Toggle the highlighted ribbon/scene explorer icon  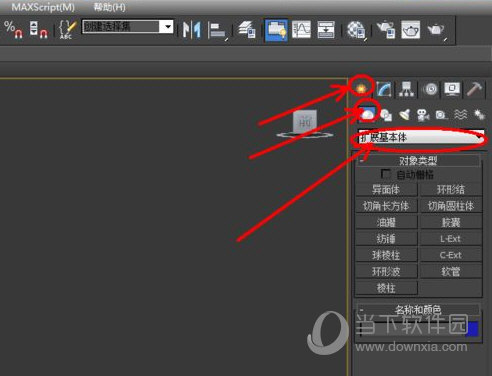click(x=276, y=30)
